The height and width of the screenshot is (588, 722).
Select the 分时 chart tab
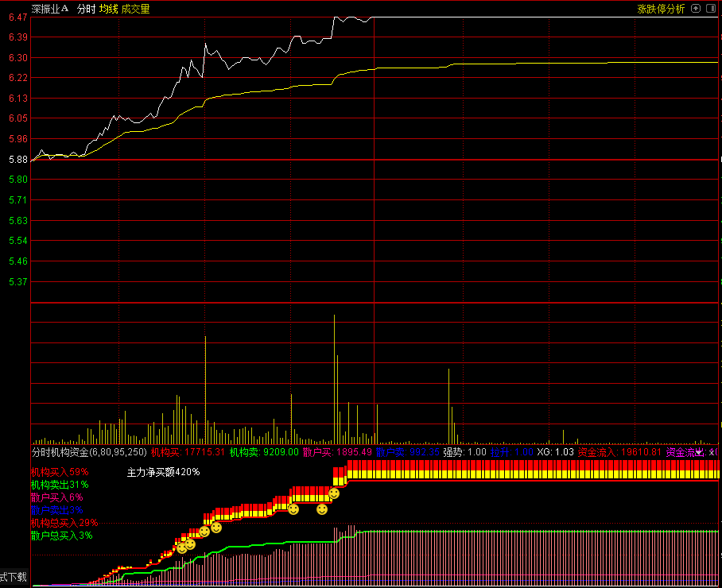[x=86, y=9]
